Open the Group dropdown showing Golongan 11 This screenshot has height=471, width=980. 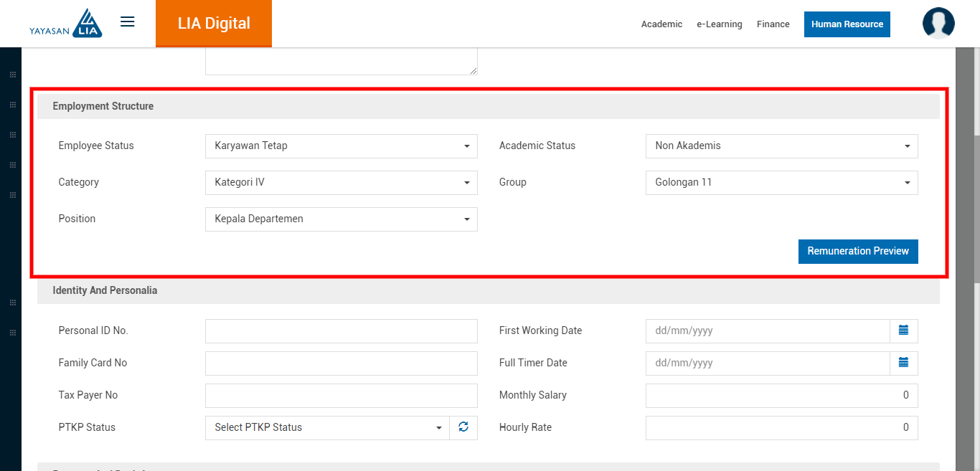[781, 183]
